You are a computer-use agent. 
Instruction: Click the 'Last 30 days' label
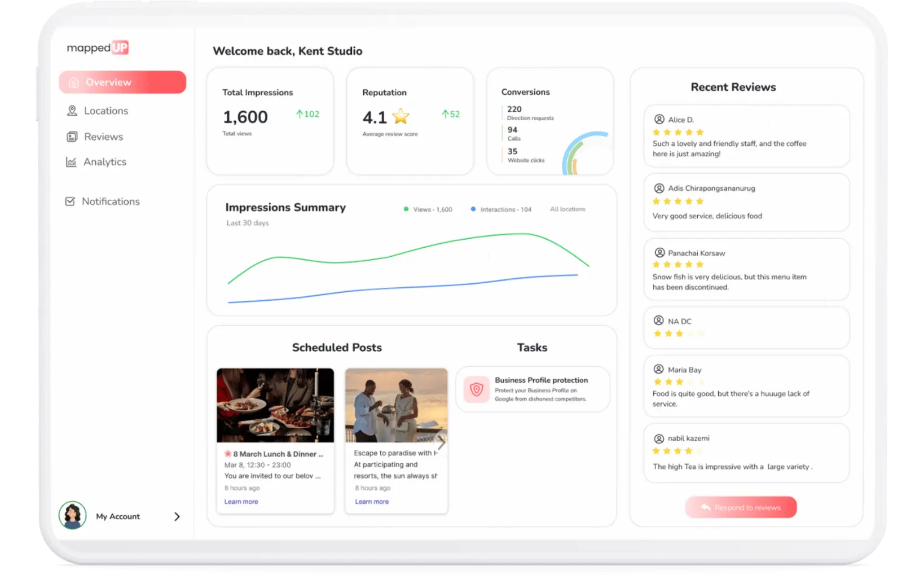coord(248,223)
